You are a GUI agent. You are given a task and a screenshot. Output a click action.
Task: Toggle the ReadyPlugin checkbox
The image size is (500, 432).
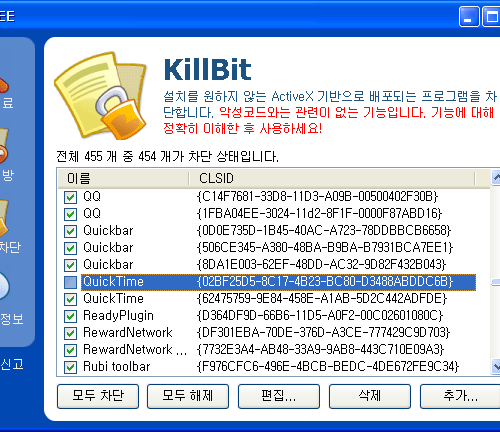pos(70,316)
